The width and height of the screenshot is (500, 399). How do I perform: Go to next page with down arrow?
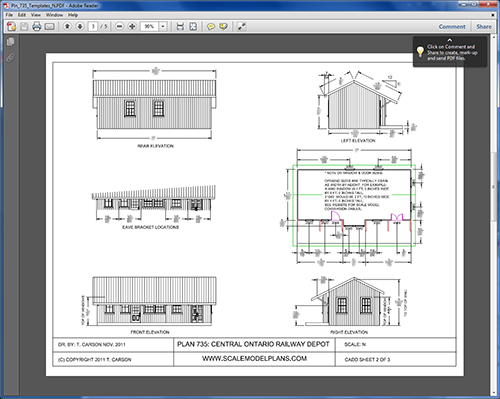click(80, 26)
